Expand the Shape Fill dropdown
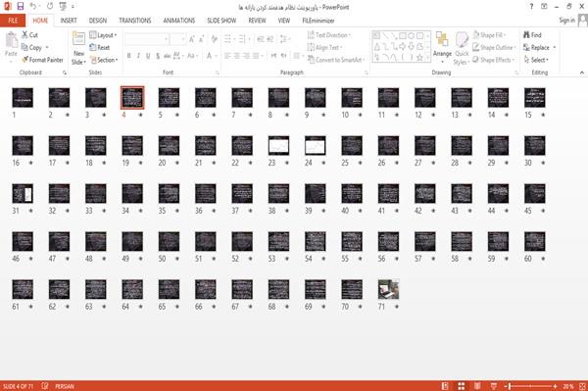588x391 pixels. coord(489,35)
